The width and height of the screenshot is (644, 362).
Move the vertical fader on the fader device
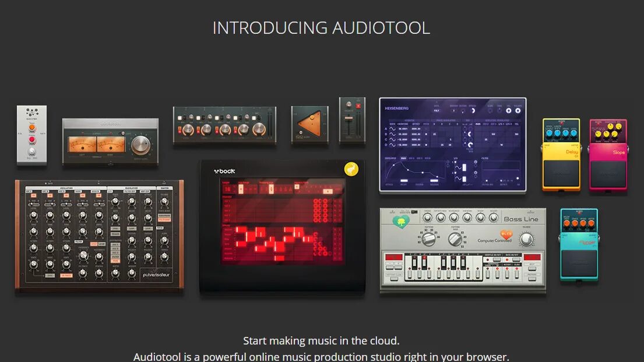[x=349, y=118]
